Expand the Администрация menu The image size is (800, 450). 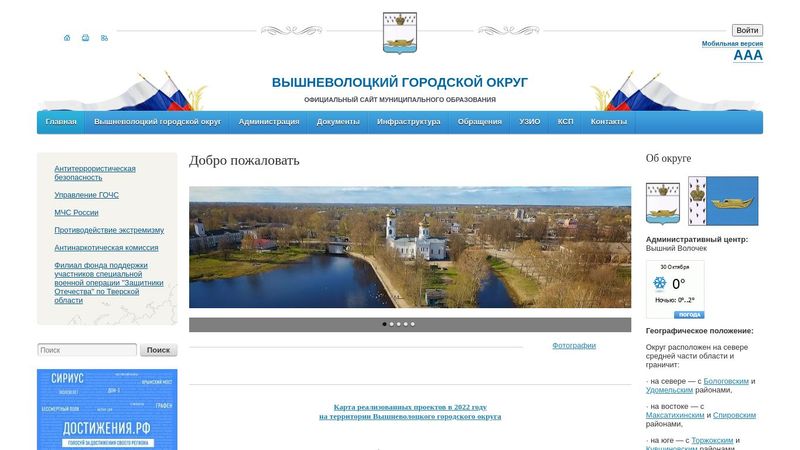[268, 122]
